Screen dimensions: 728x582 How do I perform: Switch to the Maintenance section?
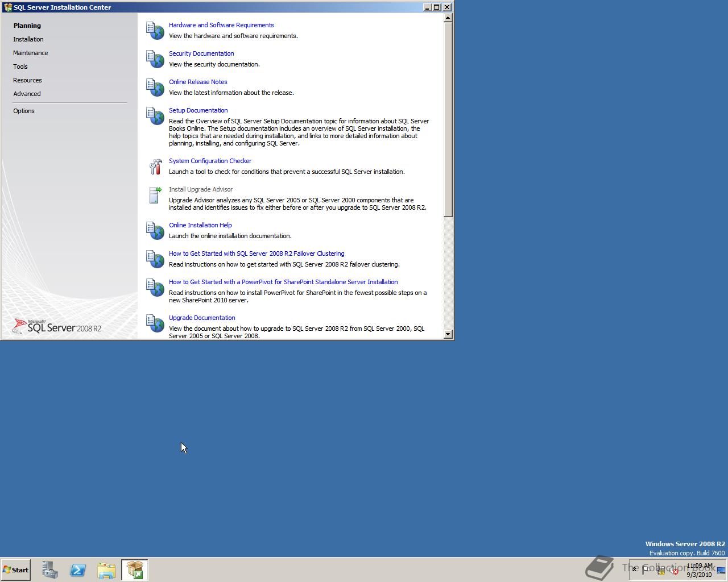pyautogui.click(x=31, y=53)
